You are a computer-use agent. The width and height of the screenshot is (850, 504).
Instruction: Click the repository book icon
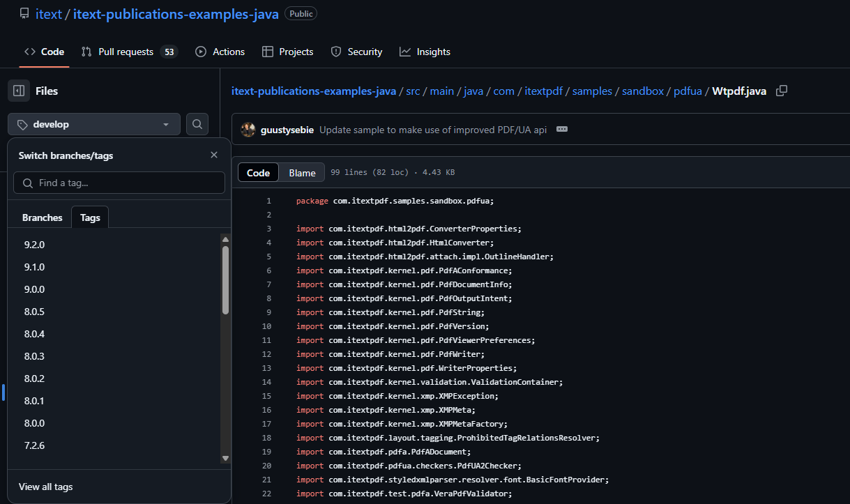pos(24,13)
